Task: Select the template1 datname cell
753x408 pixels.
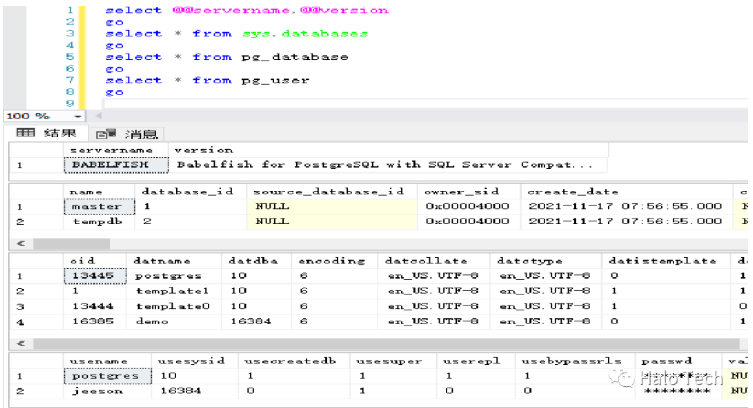Action: click(x=174, y=291)
